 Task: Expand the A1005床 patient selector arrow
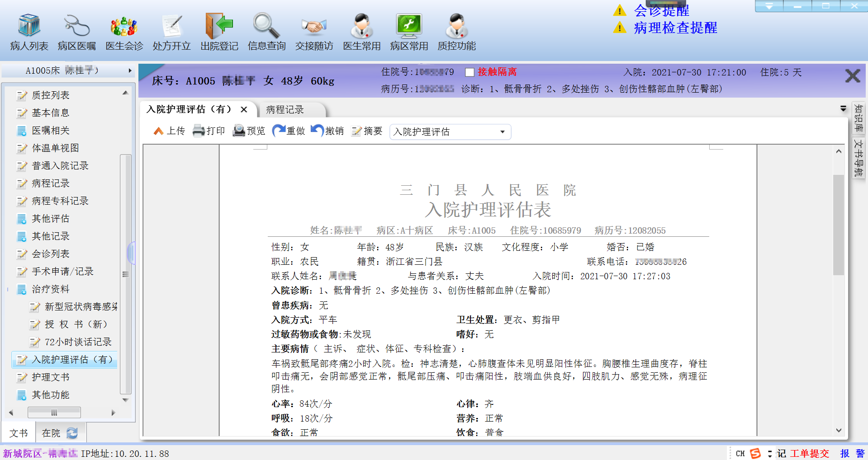(130, 70)
